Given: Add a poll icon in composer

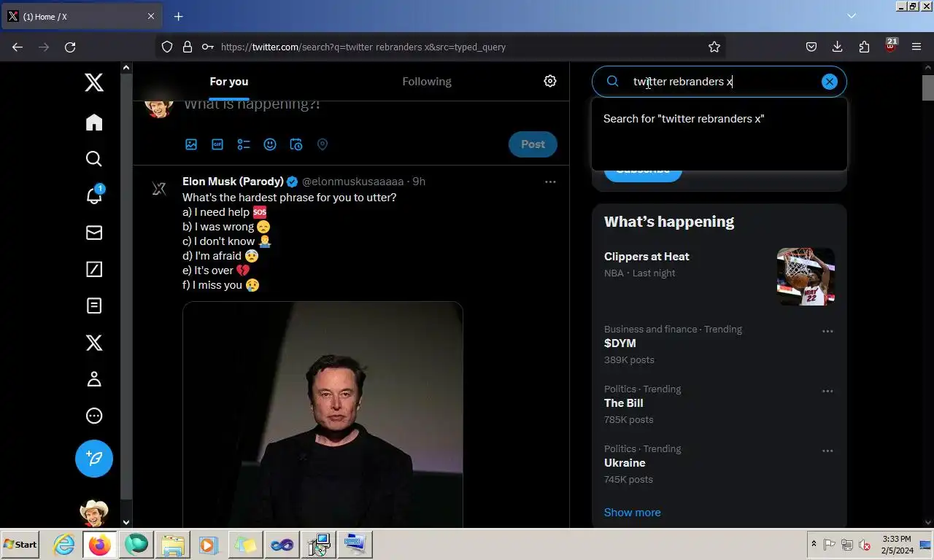Looking at the screenshot, I should coord(244,144).
